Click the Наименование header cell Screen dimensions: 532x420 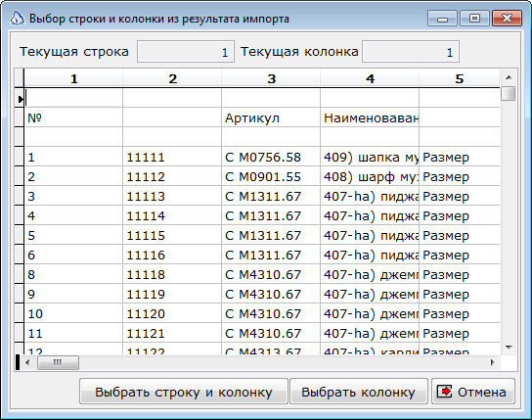(370, 117)
